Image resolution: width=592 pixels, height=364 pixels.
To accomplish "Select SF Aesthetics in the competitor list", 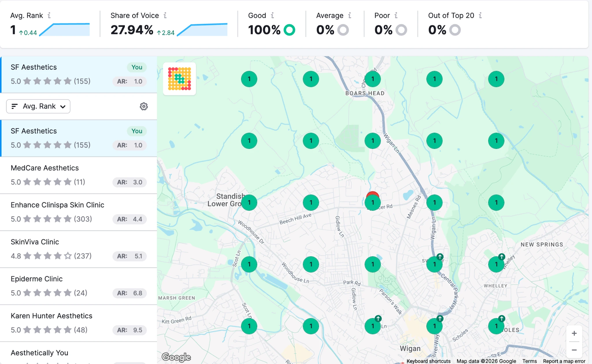I will pos(79,138).
